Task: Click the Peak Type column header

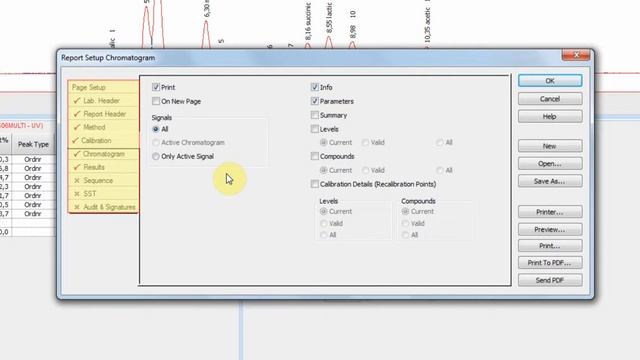Action: pos(33,144)
